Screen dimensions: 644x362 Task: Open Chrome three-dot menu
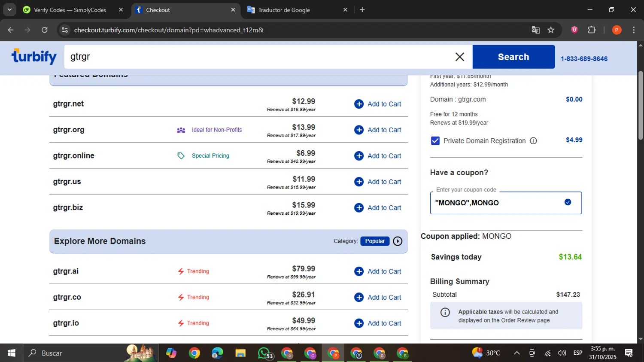(634, 30)
